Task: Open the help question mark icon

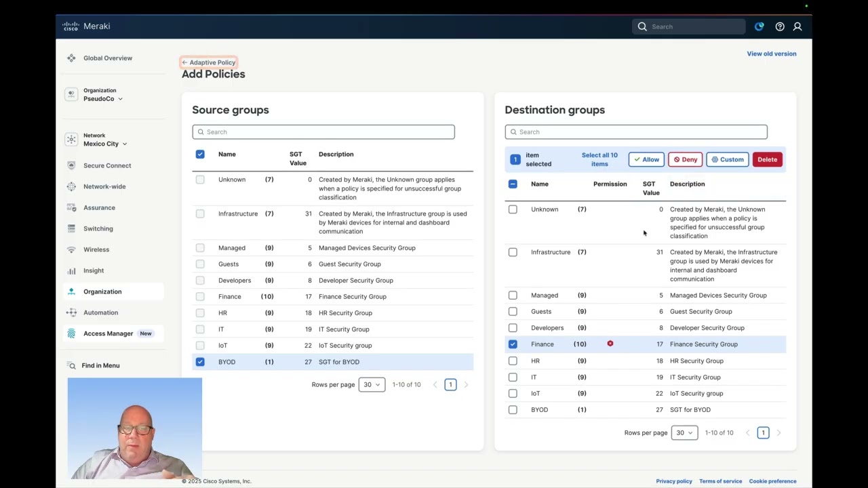Action: point(780,26)
